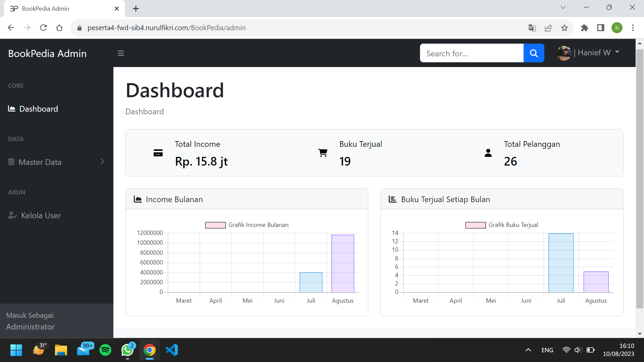Click the blue search magnifier button
644x362 pixels.
pos(534,53)
